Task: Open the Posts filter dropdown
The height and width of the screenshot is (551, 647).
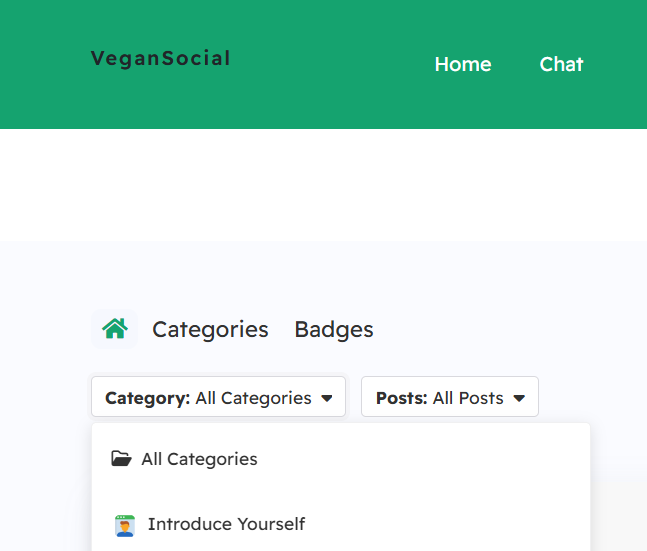Action: coord(449,397)
